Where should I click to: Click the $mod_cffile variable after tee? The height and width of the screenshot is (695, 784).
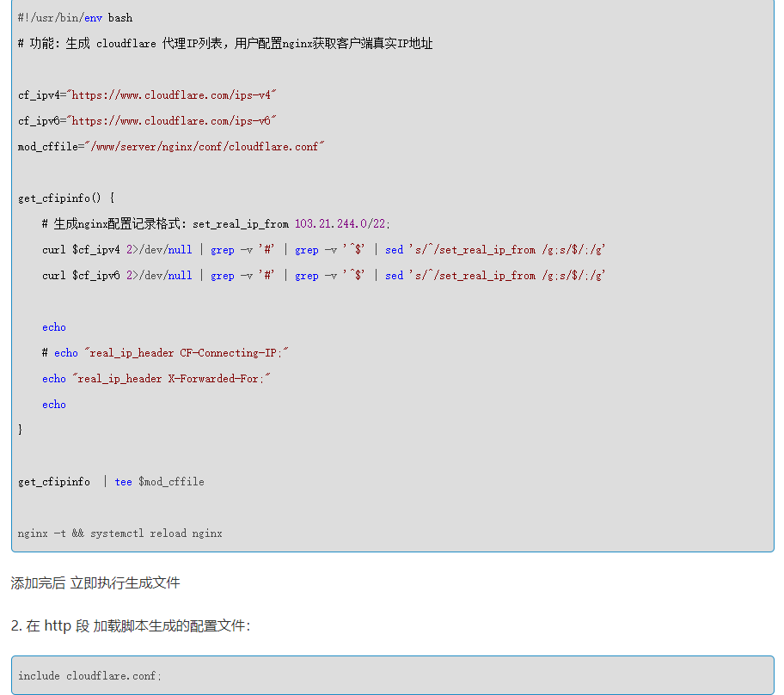click(x=171, y=481)
